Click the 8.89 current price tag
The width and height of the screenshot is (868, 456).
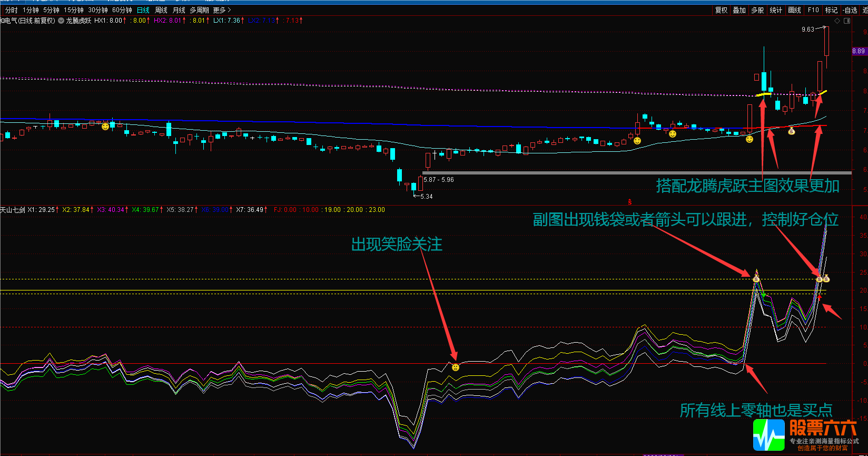pos(859,51)
